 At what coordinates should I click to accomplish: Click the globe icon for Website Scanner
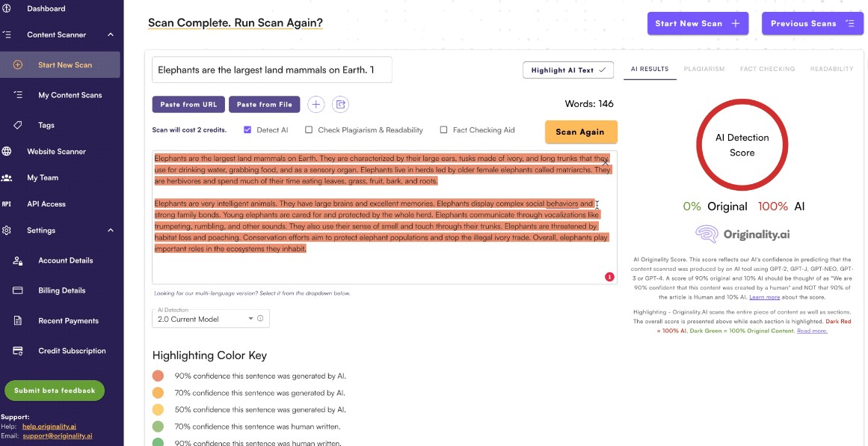pyautogui.click(x=7, y=151)
